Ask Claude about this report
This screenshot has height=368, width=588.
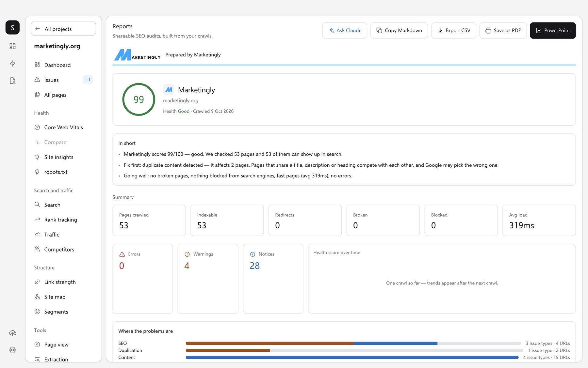click(345, 30)
